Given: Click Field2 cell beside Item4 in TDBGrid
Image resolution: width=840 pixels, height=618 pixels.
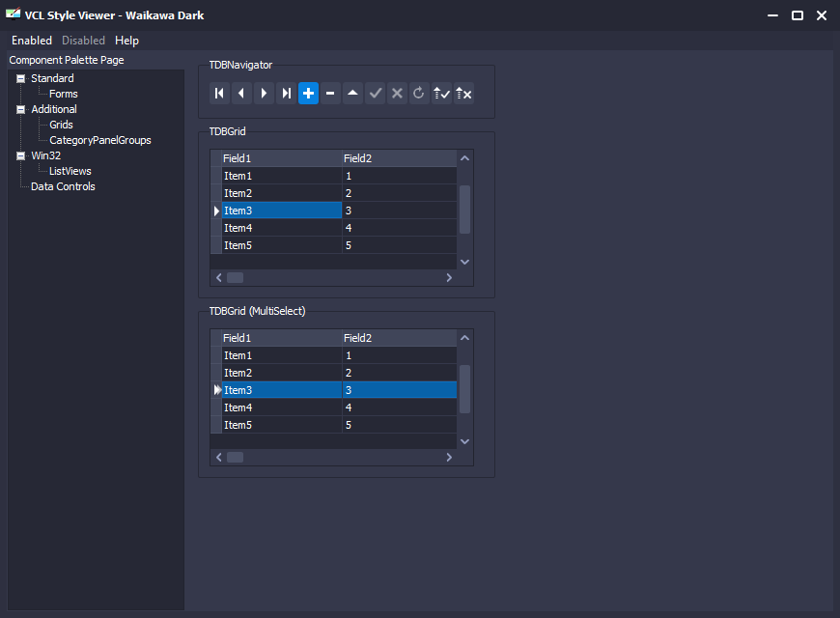Looking at the screenshot, I should coord(400,228).
